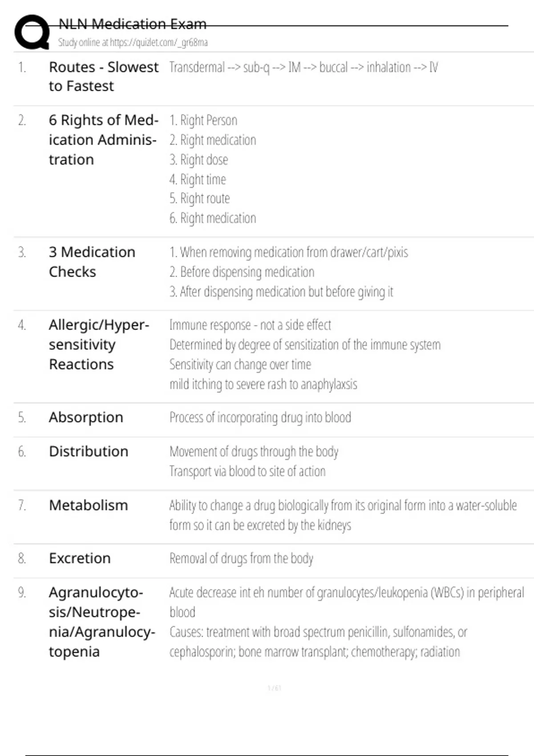Select the 3 Medication Checks term

(92, 262)
